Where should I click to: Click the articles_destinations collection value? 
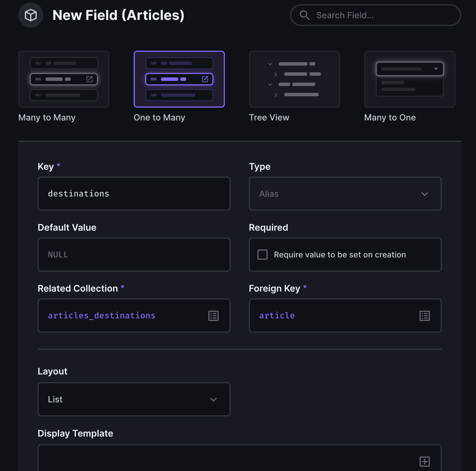point(101,315)
